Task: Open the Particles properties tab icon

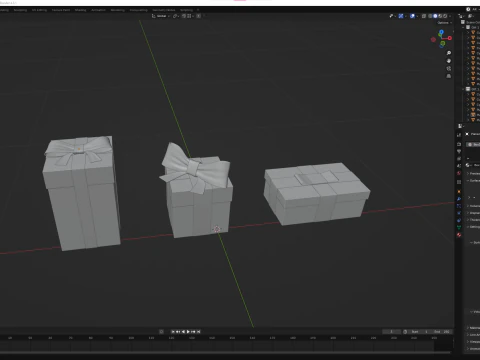Action: tap(459, 206)
